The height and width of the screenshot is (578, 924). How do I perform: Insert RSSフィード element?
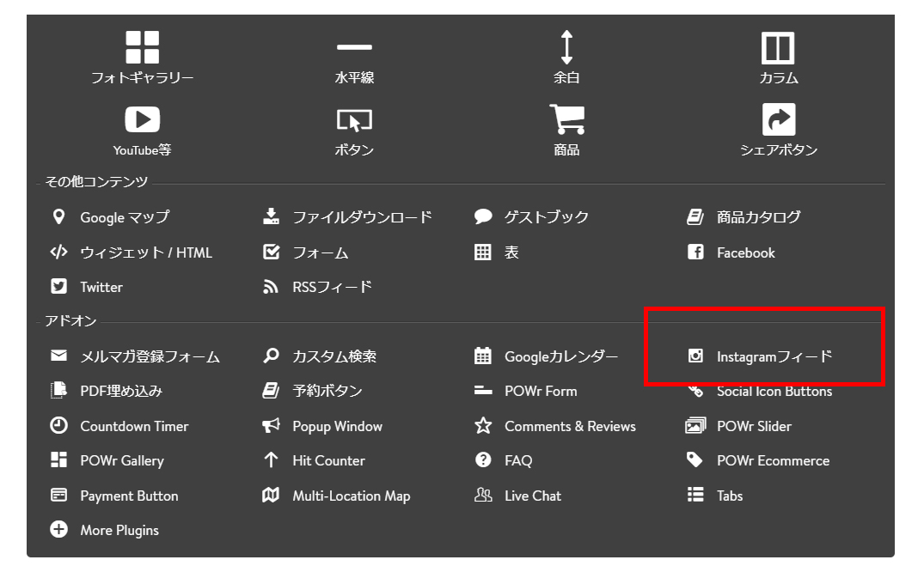pyautogui.click(x=332, y=287)
